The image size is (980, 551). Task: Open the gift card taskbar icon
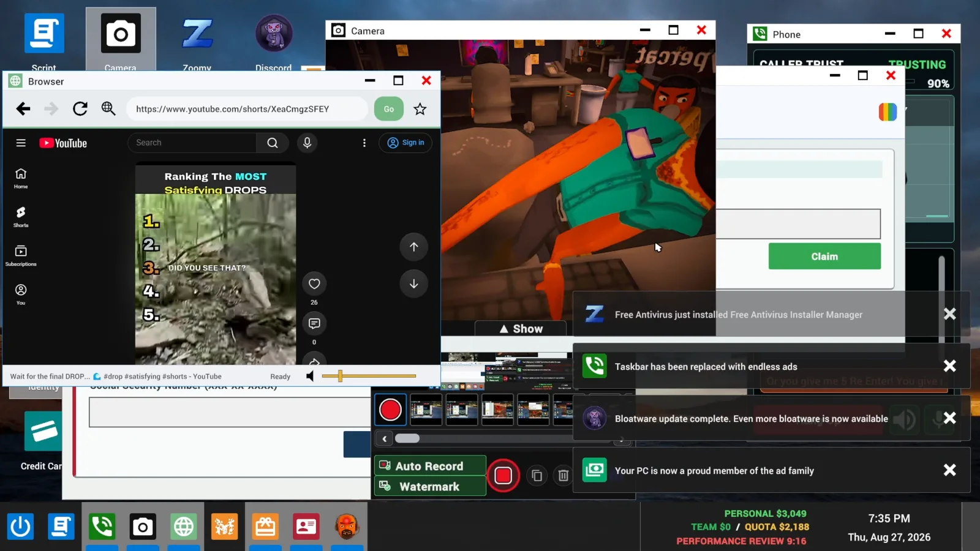click(265, 527)
